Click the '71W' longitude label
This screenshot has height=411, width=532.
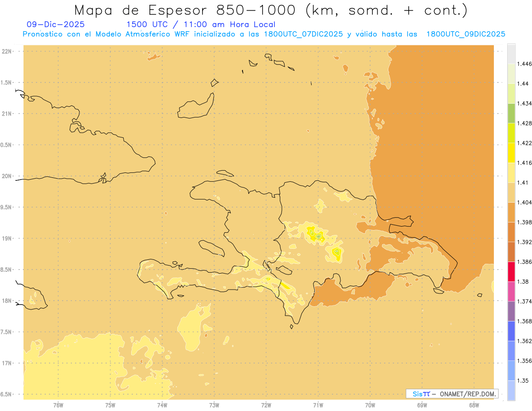pyautogui.click(x=318, y=405)
